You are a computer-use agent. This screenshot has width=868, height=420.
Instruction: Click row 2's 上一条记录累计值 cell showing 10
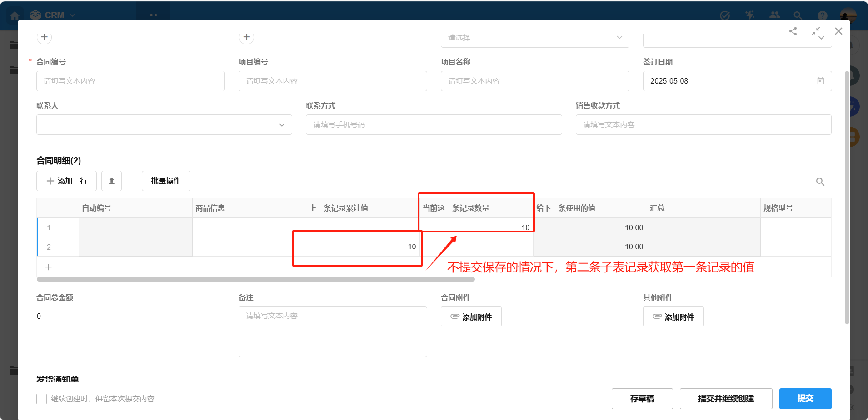coord(363,247)
